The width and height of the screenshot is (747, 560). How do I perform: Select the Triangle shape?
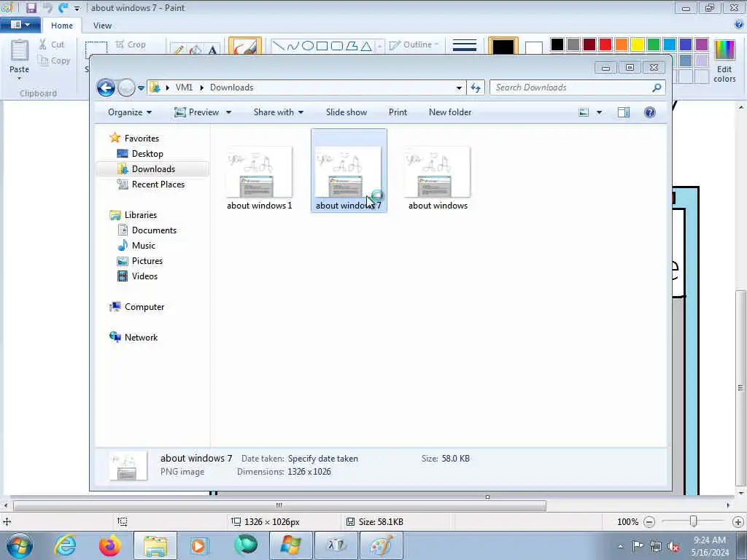pos(366,46)
